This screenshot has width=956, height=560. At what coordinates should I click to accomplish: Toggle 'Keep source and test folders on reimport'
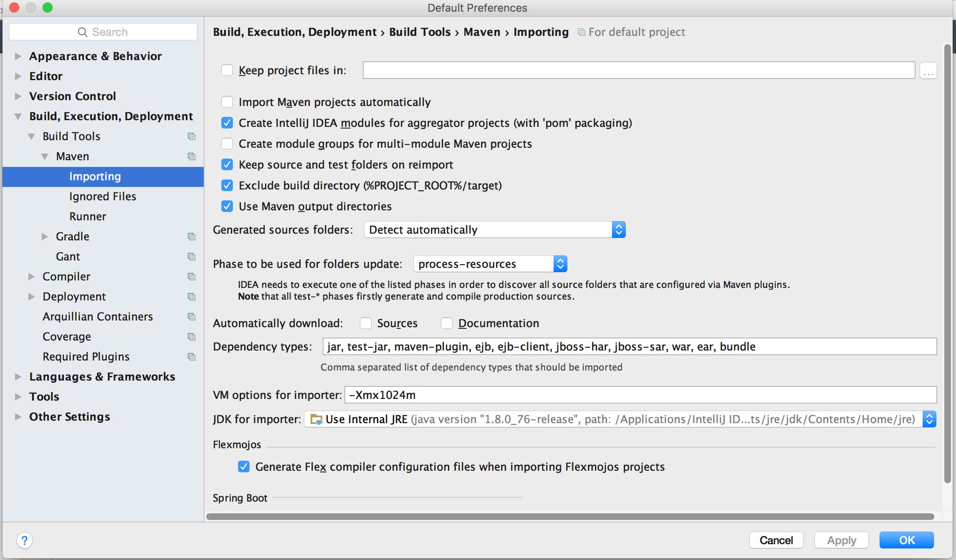pyautogui.click(x=227, y=164)
